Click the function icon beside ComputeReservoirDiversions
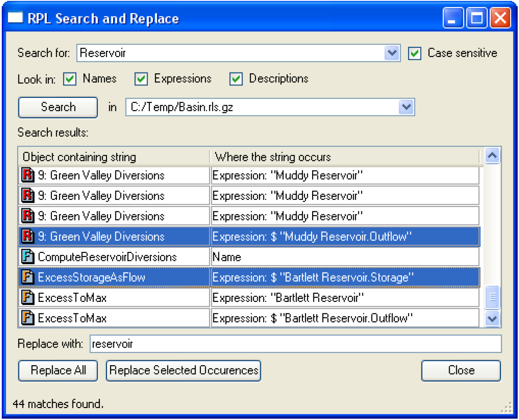 tap(28, 257)
